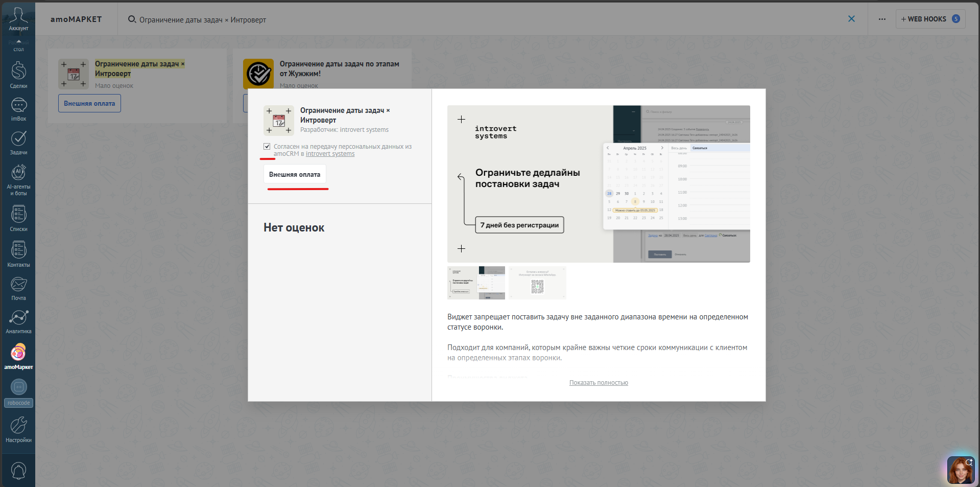Image resolution: width=980 pixels, height=487 pixels.
Task: Open introvert systems link
Action: [x=330, y=154]
